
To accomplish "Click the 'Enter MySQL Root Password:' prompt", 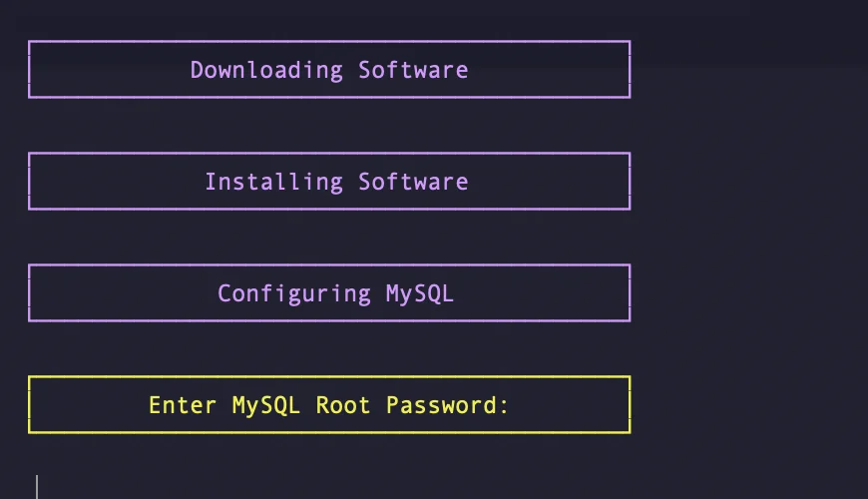I will [329, 405].
